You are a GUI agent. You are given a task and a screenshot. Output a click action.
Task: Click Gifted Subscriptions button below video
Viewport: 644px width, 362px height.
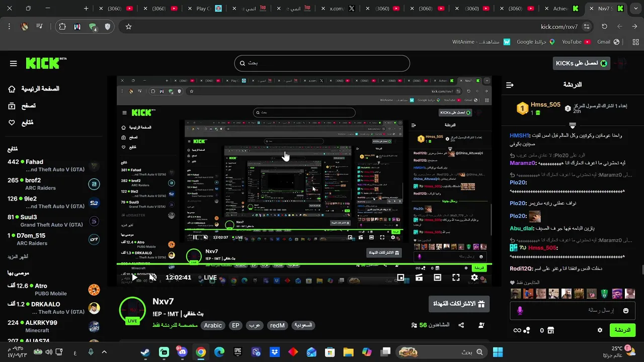(x=459, y=304)
